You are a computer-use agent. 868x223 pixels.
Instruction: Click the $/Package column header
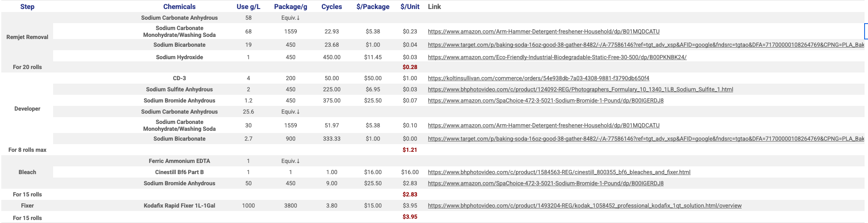(x=373, y=6)
